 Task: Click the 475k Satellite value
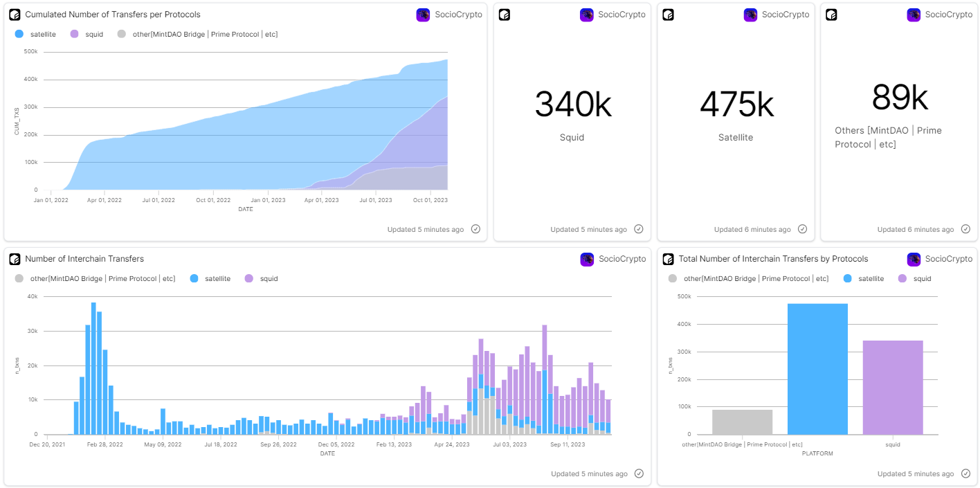[736, 104]
